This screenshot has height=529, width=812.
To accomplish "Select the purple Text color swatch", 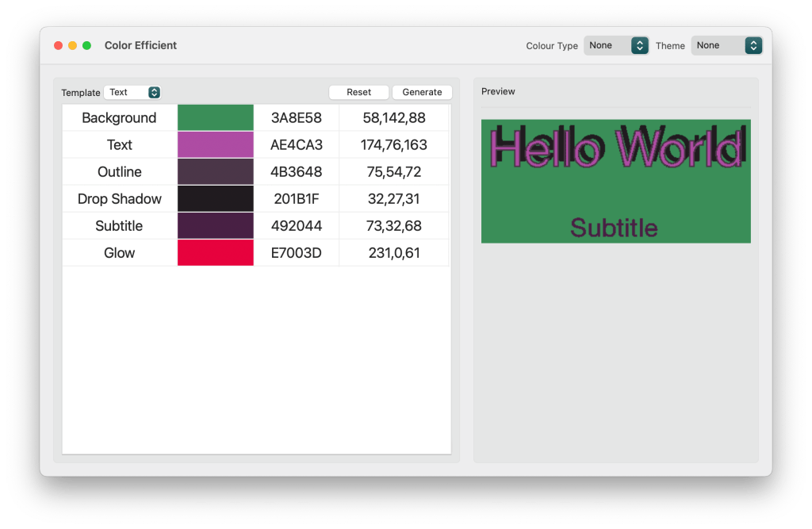I will click(x=216, y=145).
